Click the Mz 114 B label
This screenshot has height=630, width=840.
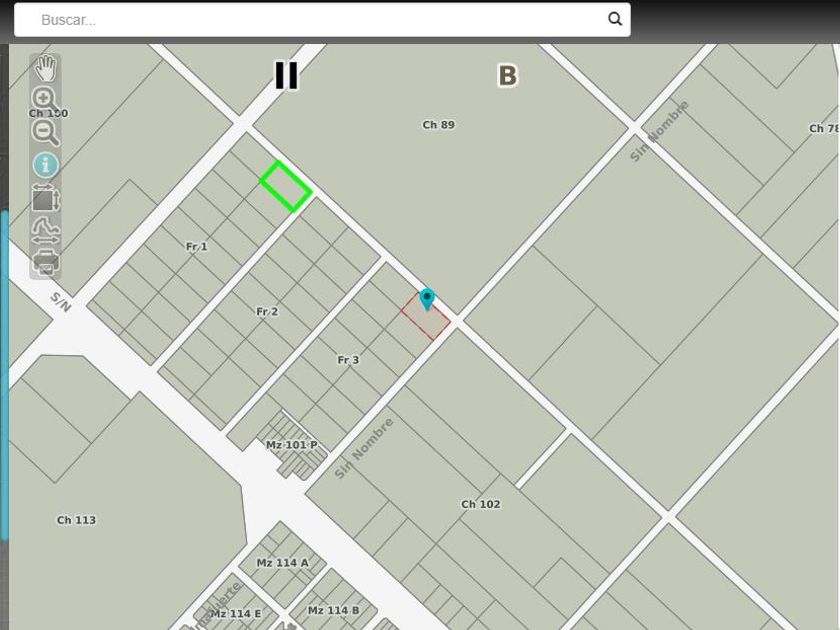pos(333,610)
